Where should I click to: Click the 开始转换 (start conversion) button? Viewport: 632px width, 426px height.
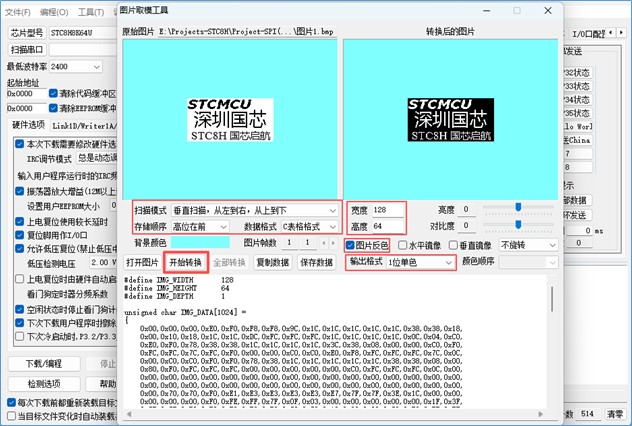point(185,262)
